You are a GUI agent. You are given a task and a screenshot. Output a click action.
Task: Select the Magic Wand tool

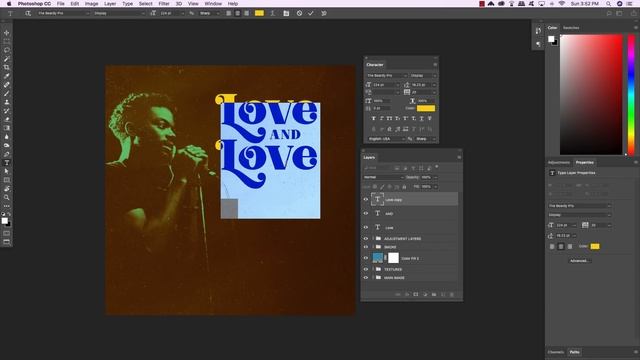(7, 59)
